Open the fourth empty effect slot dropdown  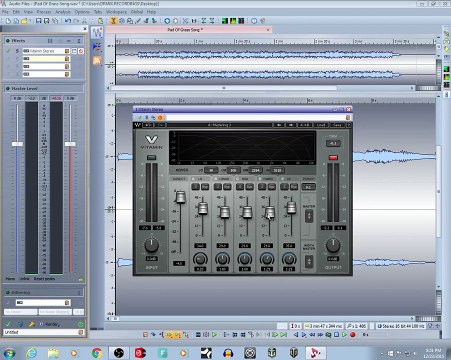pyautogui.click(x=46, y=74)
